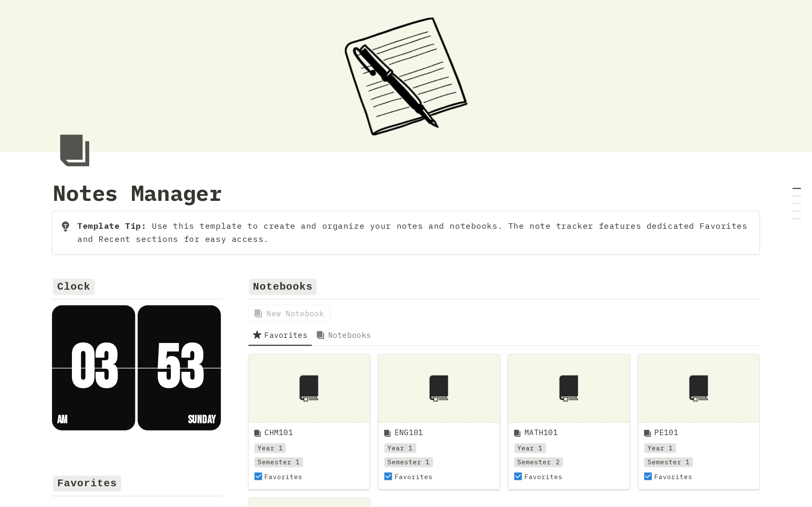Click the small icon beside the CHM101 title

click(x=258, y=433)
